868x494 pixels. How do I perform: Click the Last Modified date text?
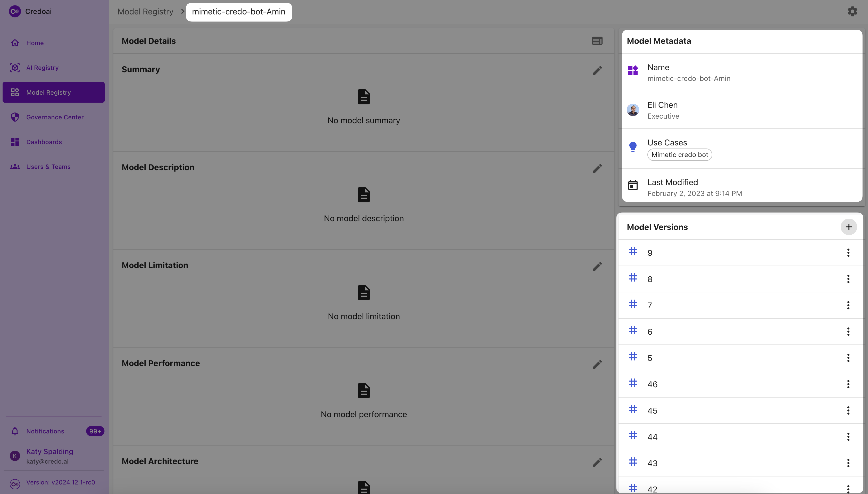point(694,193)
